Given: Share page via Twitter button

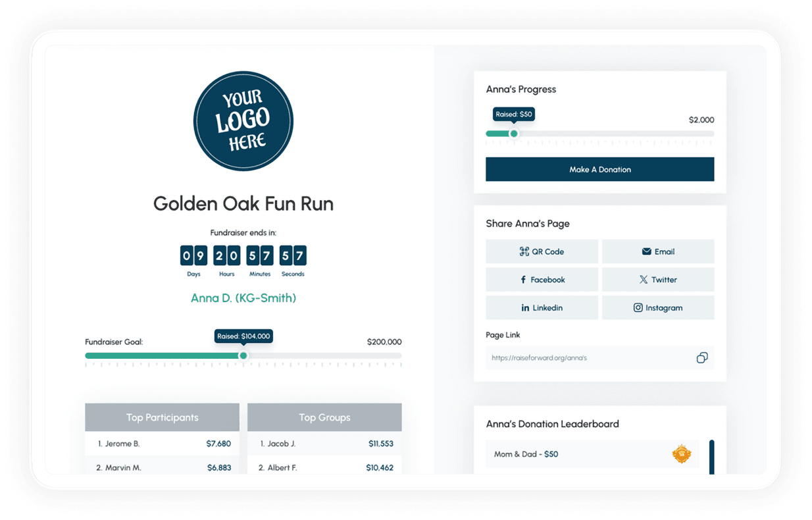Looking at the screenshot, I should click(x=657, y=280).
